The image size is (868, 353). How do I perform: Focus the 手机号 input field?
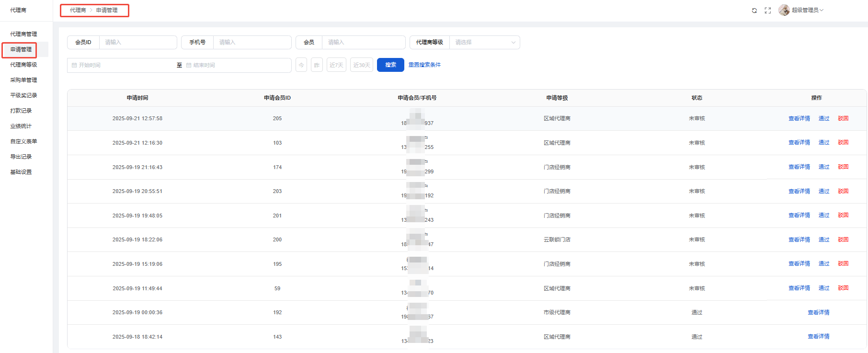[252, 42]
